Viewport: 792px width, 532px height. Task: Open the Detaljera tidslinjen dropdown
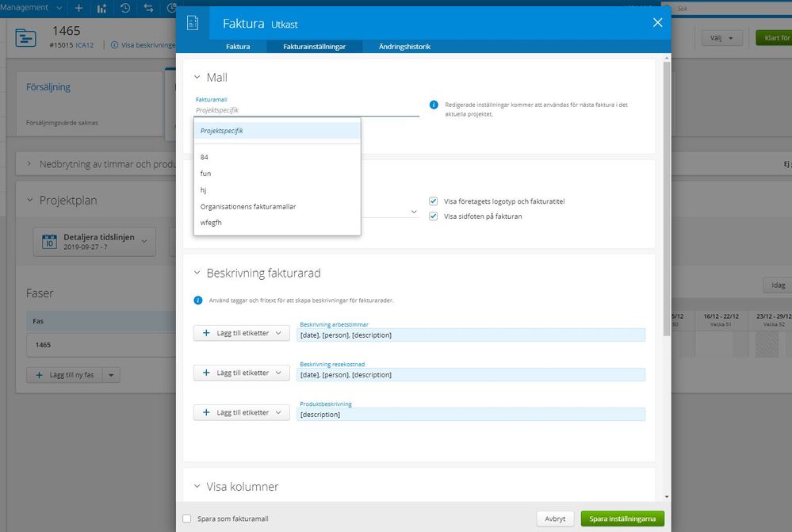pos(94,242)
